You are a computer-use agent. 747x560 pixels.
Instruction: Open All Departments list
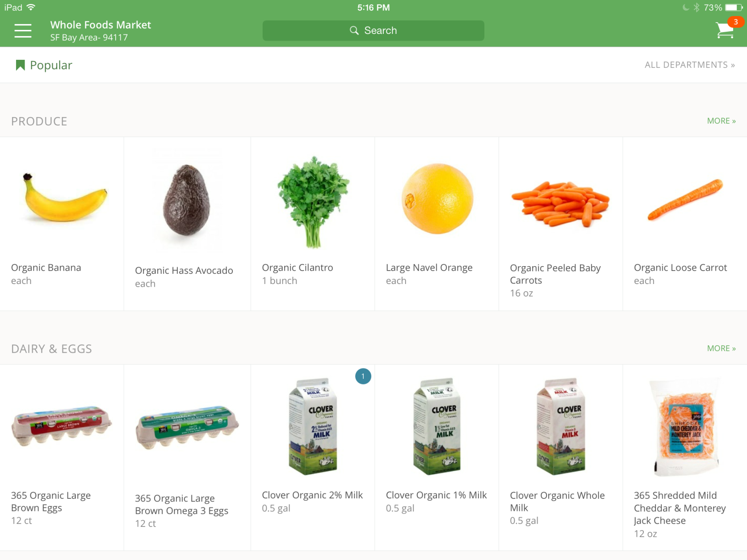(x=689, y=65)
